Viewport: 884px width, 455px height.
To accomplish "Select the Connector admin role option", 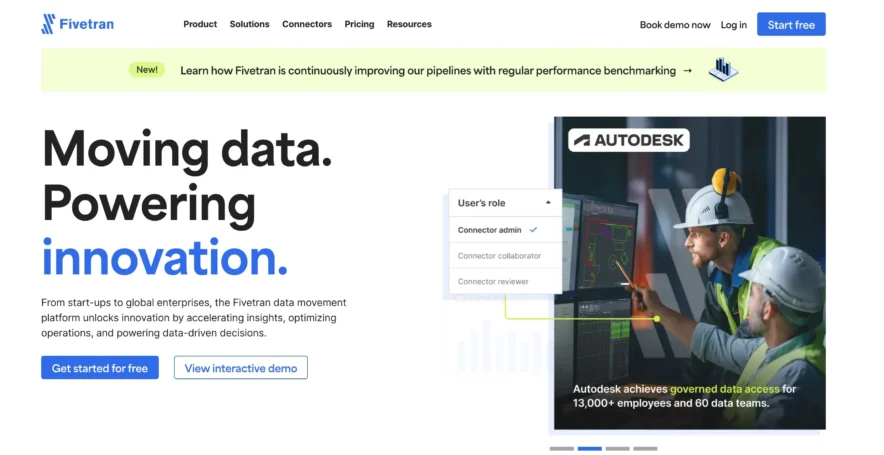I will click(x=491, y=230).
